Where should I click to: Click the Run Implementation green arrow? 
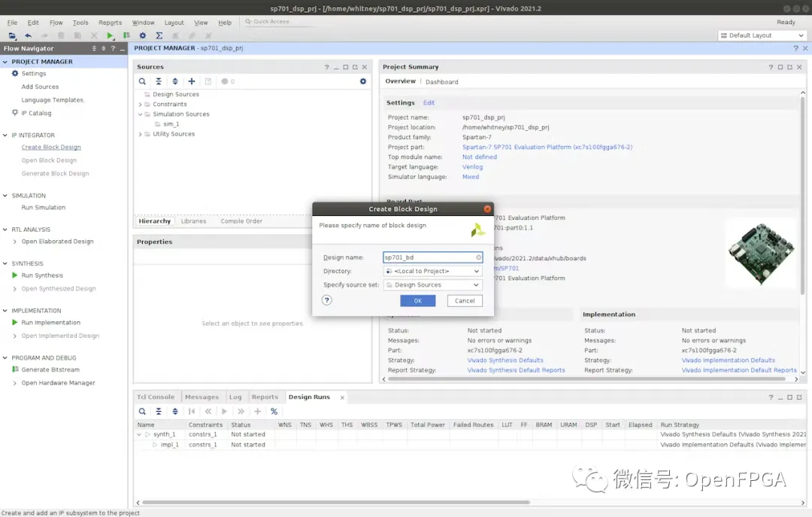click(15, 323)
